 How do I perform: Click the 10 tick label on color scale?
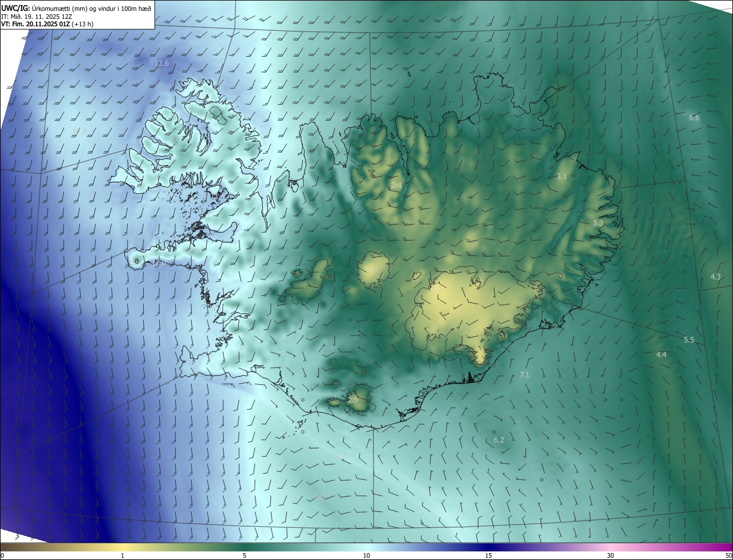click(366, 555)
